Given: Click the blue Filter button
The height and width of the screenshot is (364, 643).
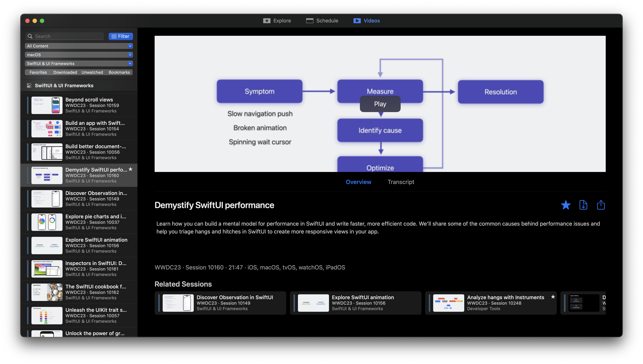Looking at the screenshot, I should coord(120,36).
